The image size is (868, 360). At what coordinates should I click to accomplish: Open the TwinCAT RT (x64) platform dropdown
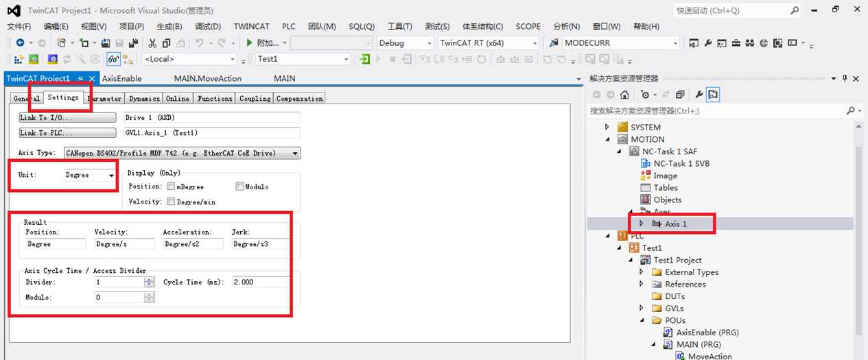click(535, 43)
